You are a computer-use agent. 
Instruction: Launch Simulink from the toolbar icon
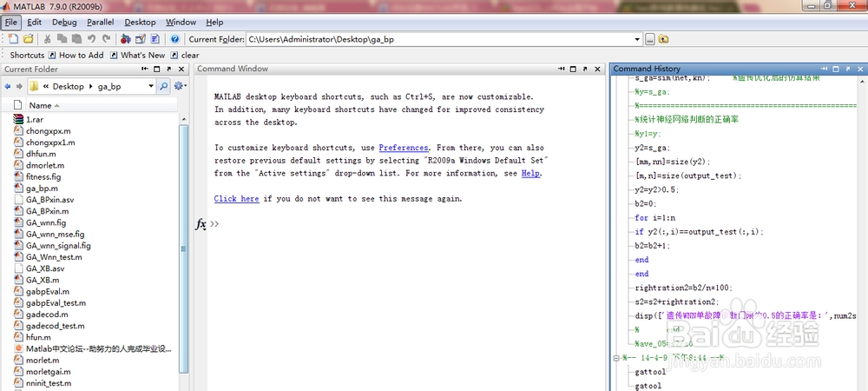[x=126, y=39]
